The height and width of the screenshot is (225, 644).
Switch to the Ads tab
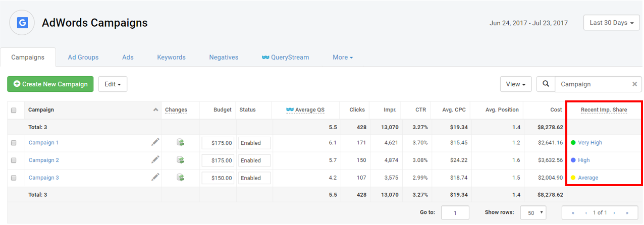128,58
